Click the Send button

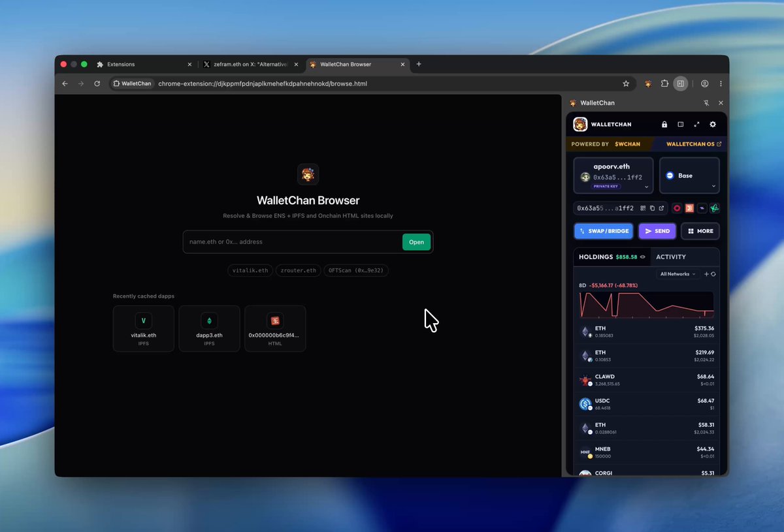657,231
